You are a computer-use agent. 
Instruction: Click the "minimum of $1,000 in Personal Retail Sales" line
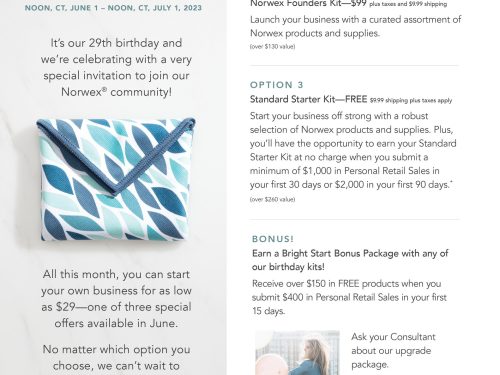[345, 171]
